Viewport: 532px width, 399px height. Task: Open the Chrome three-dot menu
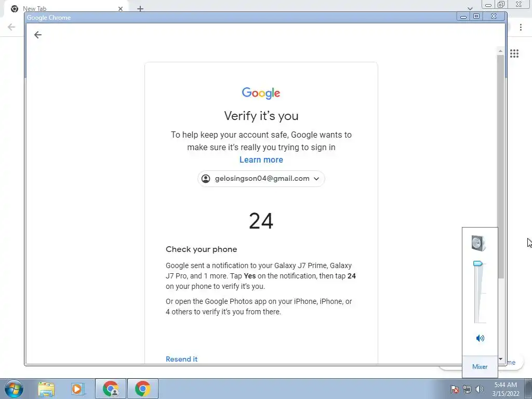click(x=521, y=27)
